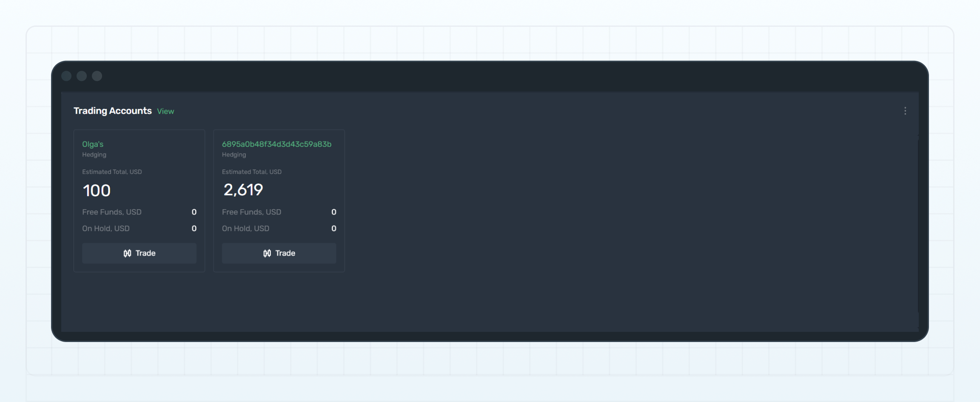Screen dimensions: 980x402
Task: Click the Free Funds, USD label in the 6895a0b card
Action: pyautogui.click(x=251, y=212)
